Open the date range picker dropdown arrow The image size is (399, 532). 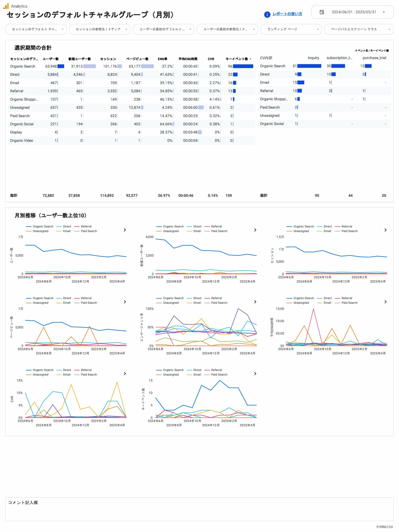tap(384, 12)
